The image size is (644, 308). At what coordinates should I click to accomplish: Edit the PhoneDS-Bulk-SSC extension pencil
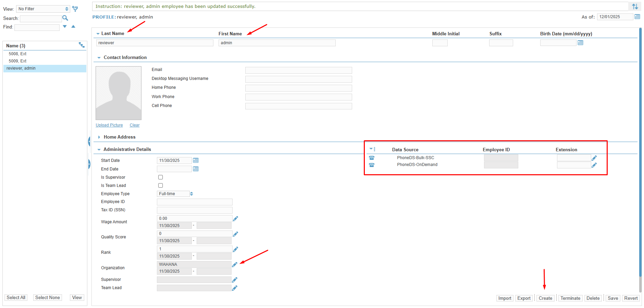click(x=594, y=158)
